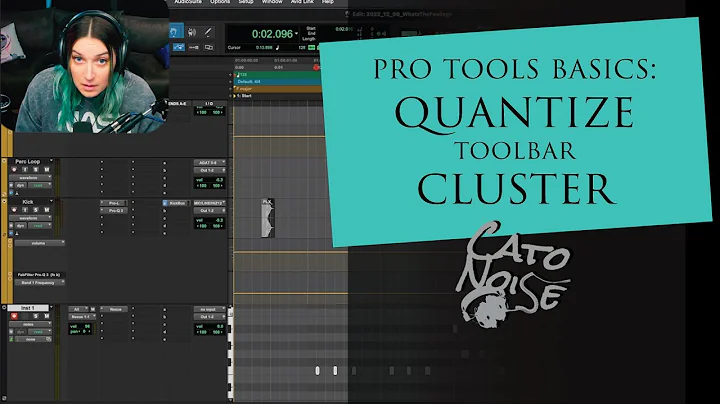Image resolution: width=720 pixels, height=404 pixels.
Task: Open Pro-L insert on Kick track
Action: coord(114,203)
